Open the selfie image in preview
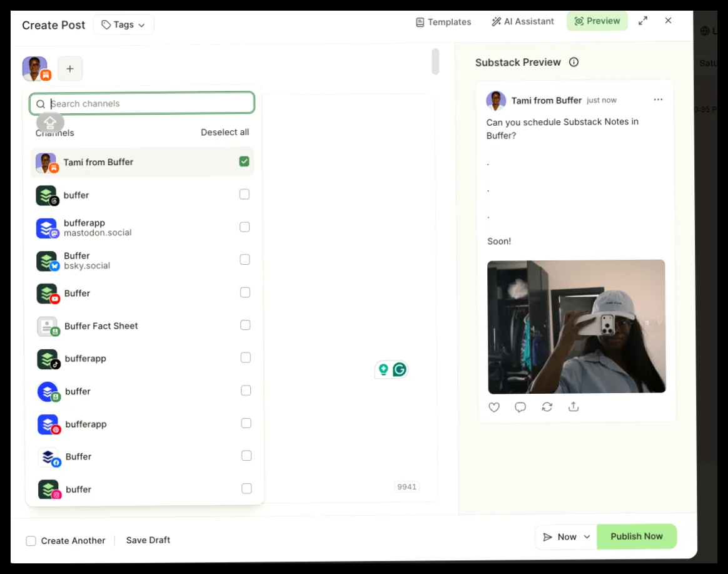 tap(576, 326)
